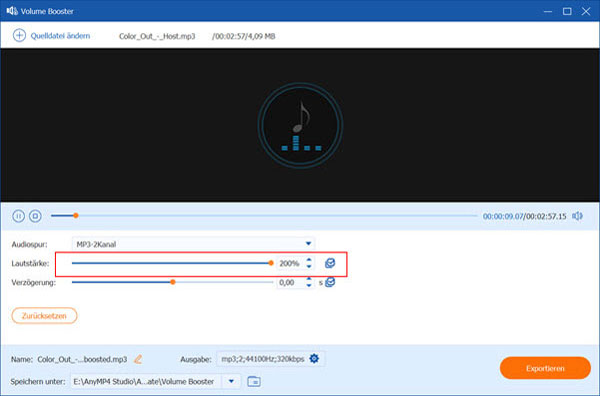Image resolution: width=600 pixels, height=396 pixels.
Task: Click the 200% volume value field
Action: point(290,263)
